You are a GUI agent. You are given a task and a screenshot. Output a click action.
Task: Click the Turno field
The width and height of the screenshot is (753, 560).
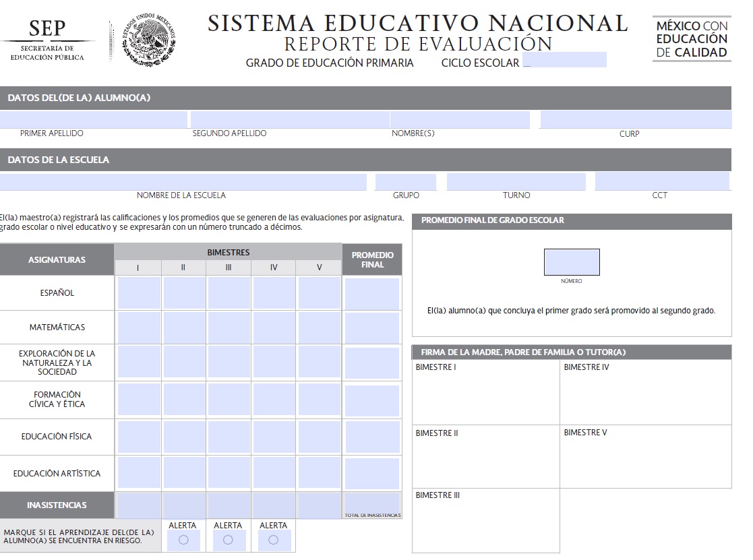point(516,182)
